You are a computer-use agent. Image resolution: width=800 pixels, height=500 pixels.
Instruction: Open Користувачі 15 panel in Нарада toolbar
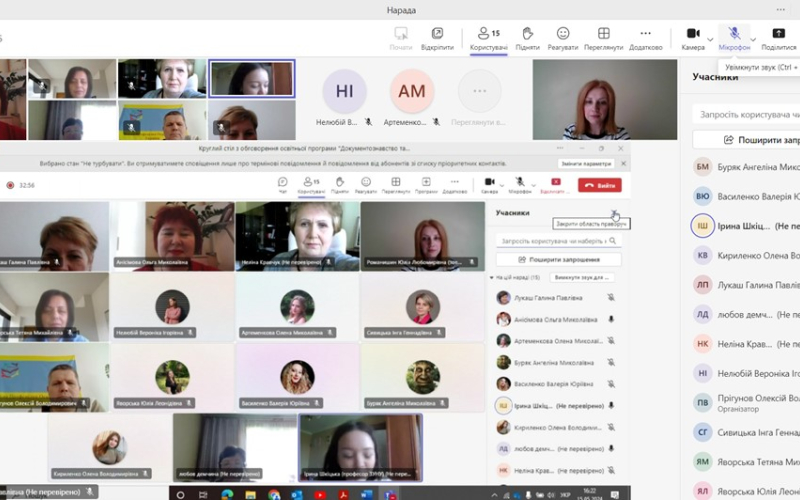(488, 39)
